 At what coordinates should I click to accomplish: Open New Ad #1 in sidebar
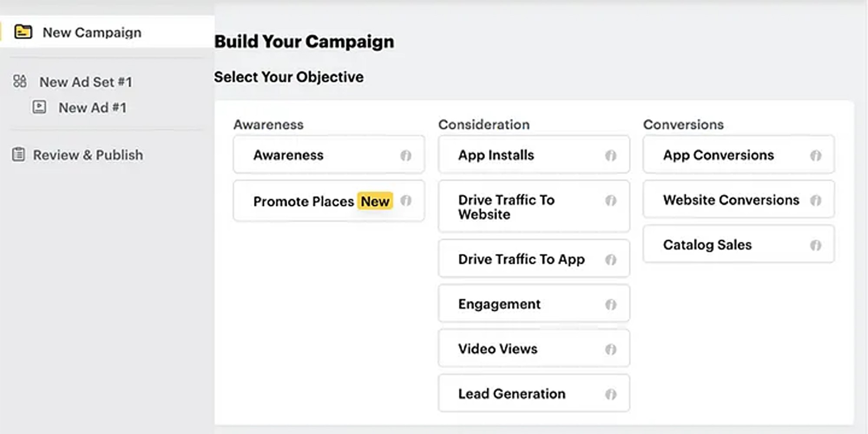pos(92,108)
